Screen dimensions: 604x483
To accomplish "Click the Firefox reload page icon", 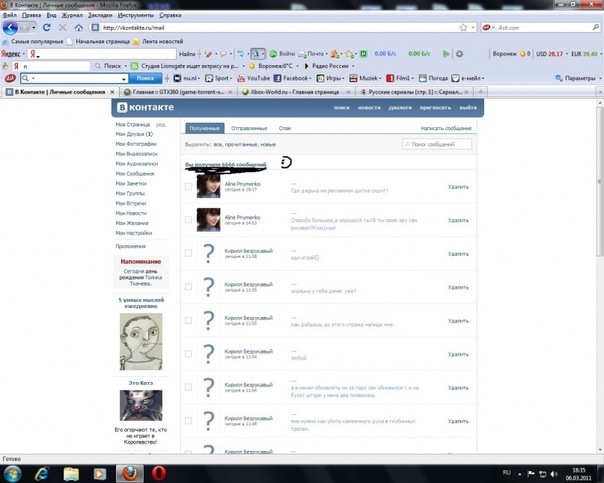I will coord(47,27).
